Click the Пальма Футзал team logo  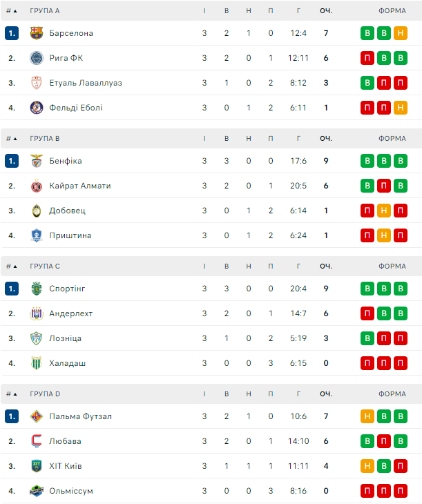point(37,416)
